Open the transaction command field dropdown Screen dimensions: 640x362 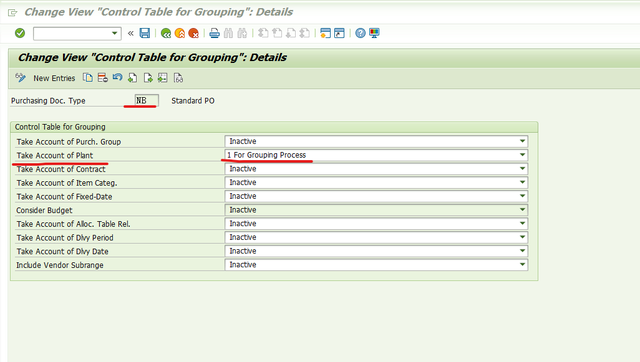click(x=114, y=33)
